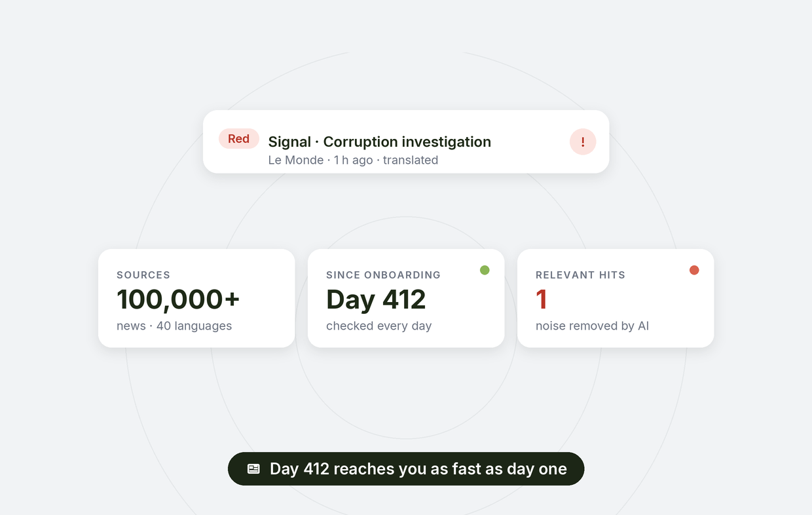Open the Signal · Corruption investigation alert
The width and height of the screenshot is (812, 515).
point(406,142)
